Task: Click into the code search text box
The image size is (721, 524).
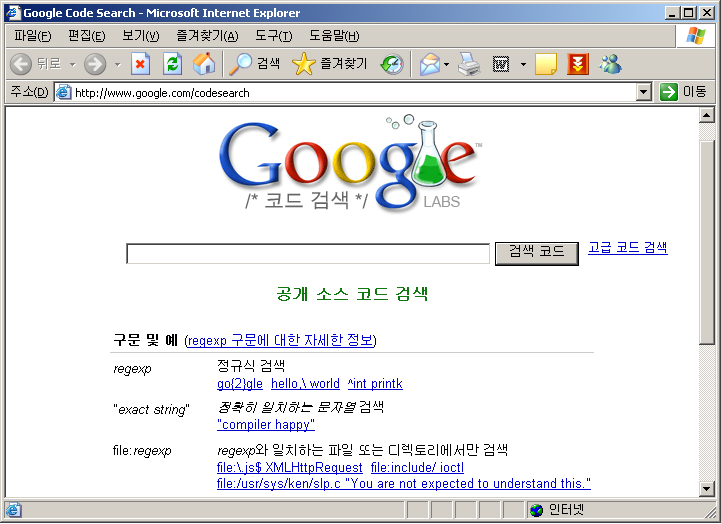Action: pos(308,254)
